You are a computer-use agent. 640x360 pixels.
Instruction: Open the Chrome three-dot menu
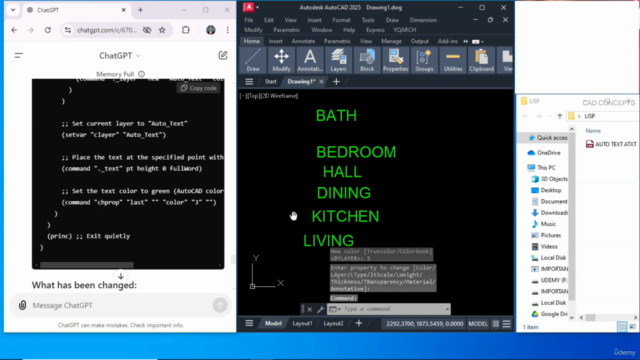[227, 30]
